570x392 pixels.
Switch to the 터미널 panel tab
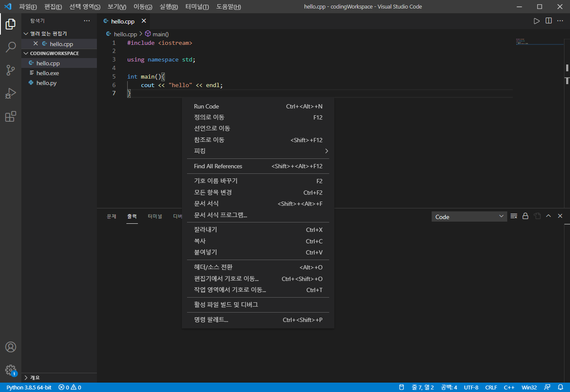(155, 216)
